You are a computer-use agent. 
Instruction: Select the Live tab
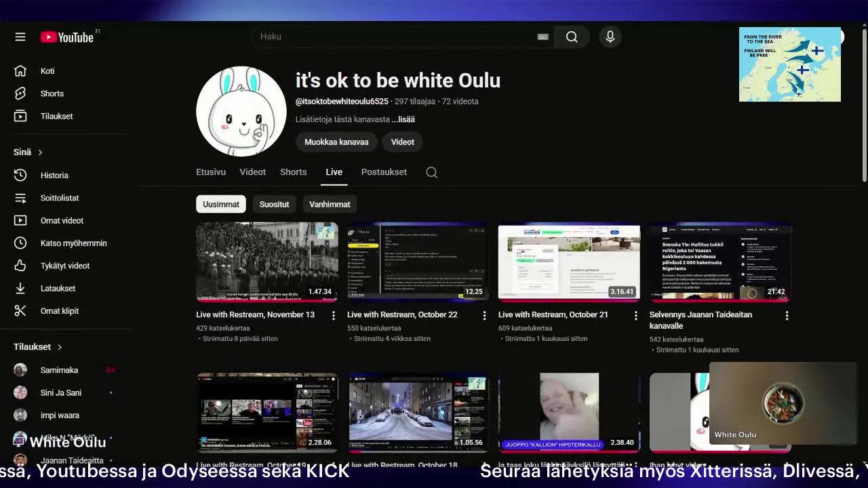click(x=334, y=172)
